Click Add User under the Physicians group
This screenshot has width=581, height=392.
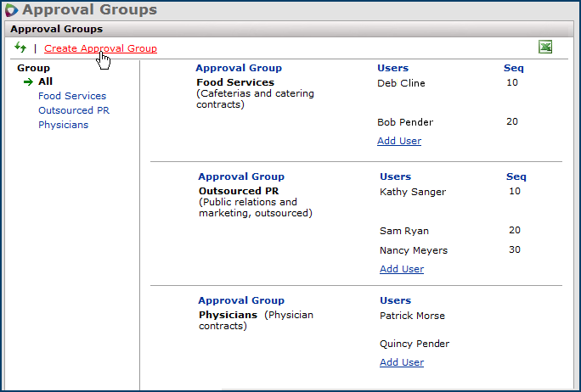(401, 362)
